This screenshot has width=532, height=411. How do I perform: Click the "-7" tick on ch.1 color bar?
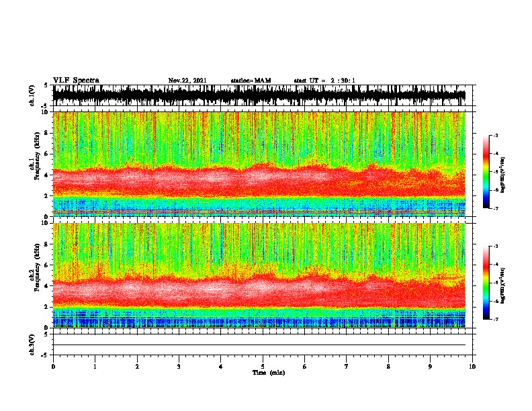(x=496, y=209)
